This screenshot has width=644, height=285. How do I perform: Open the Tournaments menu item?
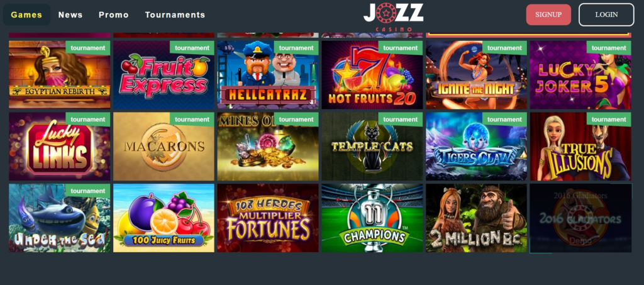[175, 14]
